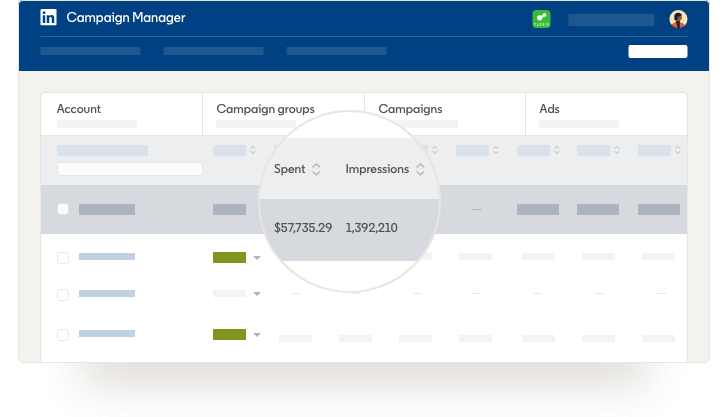728x417 pixels.
Task: Select the $57,735.29 spent value
Action: pyautogui.click(x=303, y=228)
